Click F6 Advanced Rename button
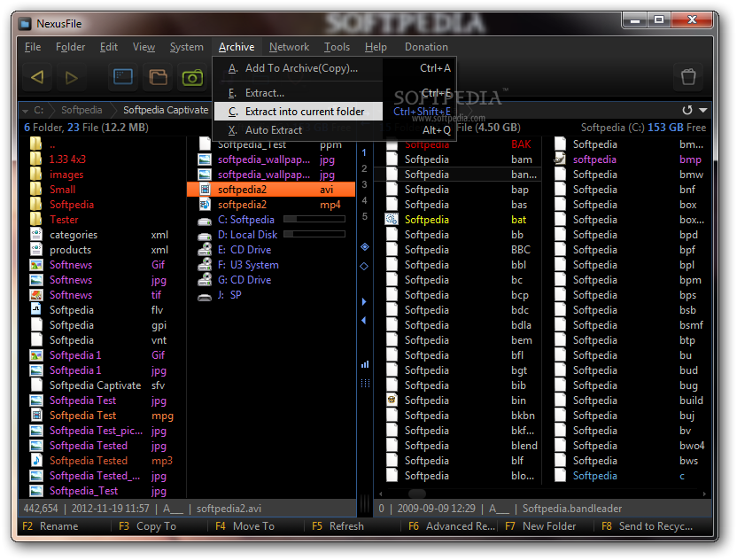This screenshot has height=560, width=737. coord(451,526)
